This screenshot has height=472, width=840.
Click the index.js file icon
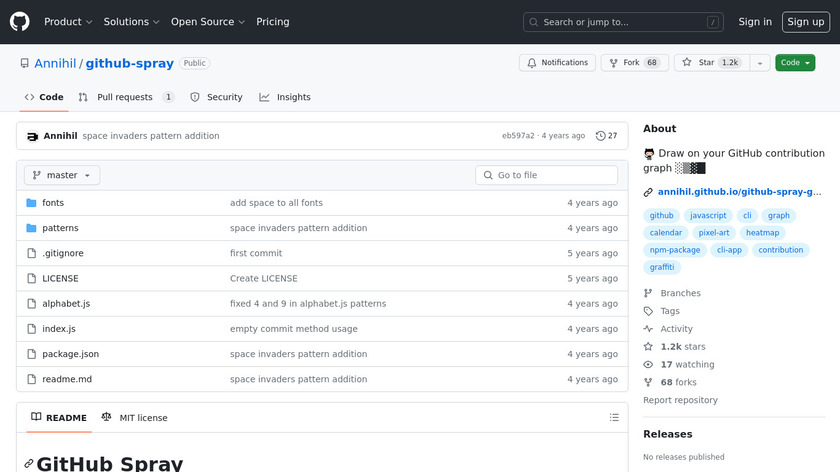point(32,328)
